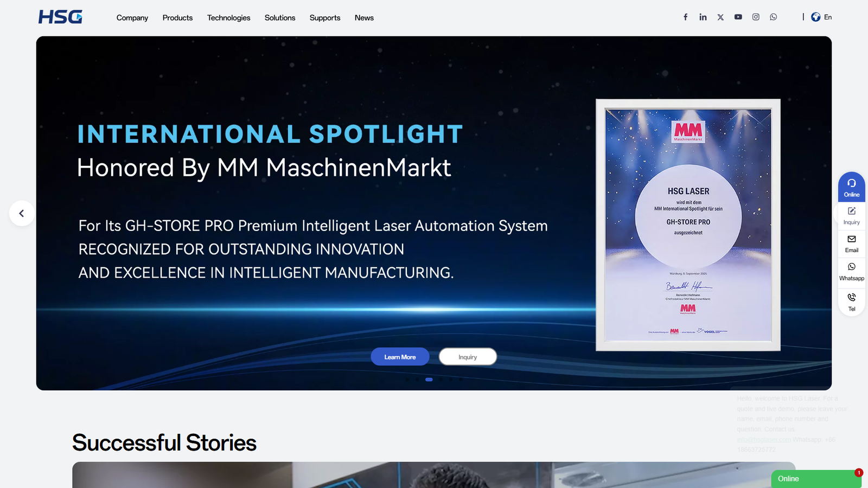
Task: Go to the News menu item
Action: [x=364, y=18]
